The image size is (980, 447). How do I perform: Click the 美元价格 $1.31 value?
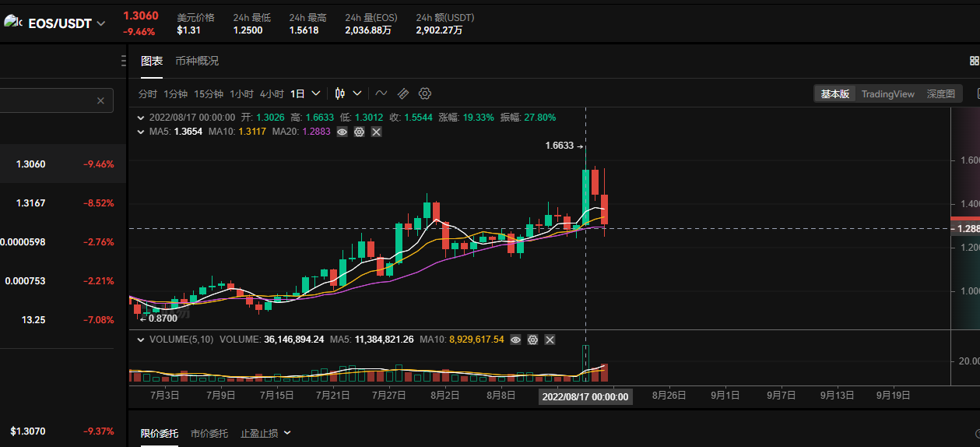pyautogui.click(x=189, y=30)
